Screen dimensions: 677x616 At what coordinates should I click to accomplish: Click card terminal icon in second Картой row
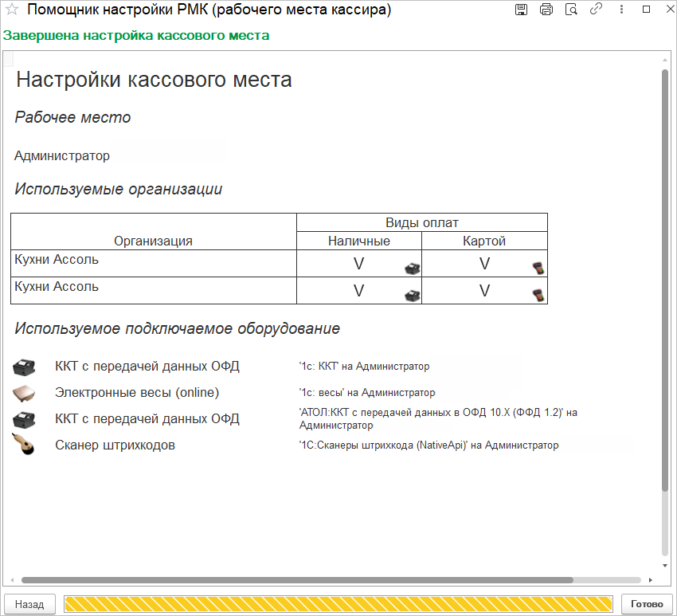coord(538,296)
